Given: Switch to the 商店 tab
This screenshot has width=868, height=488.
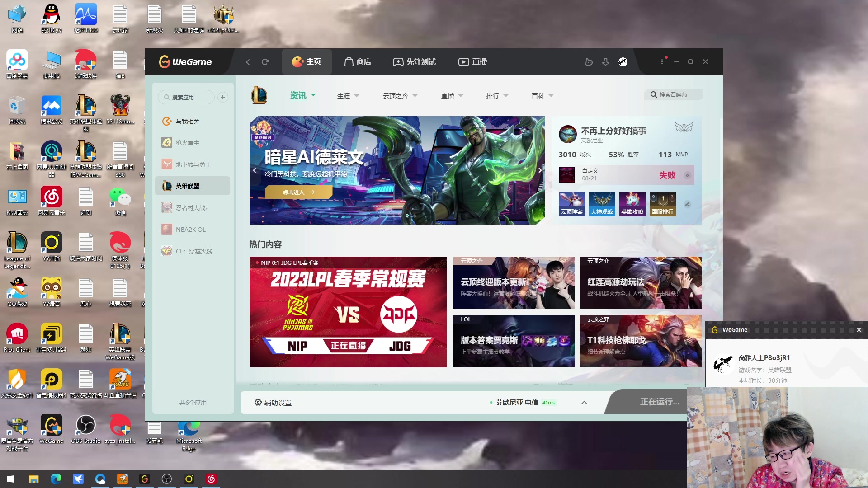Looking at the screenshot, I should (358, 62).
